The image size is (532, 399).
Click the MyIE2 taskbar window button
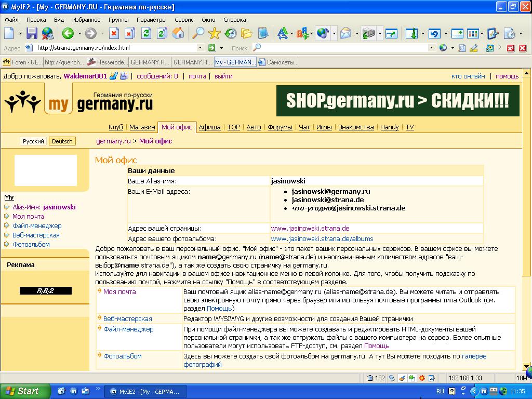pos(146,392)
